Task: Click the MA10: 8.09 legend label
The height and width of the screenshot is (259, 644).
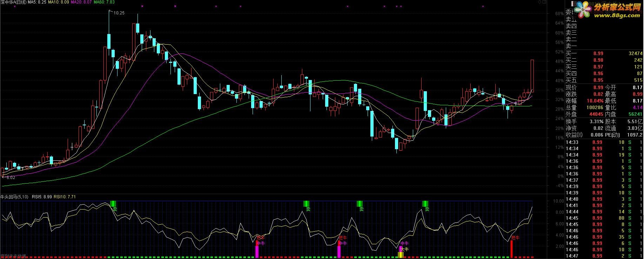Action: click(x=58, y=2)
